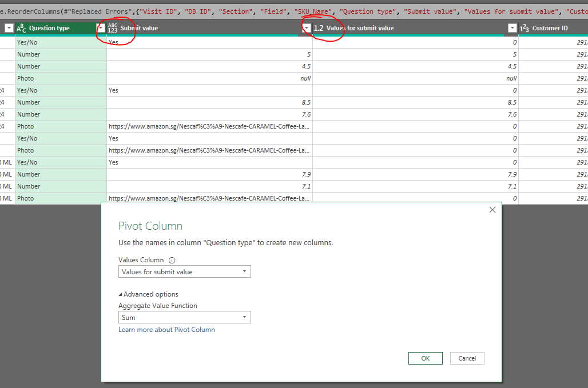The image size is (588, 388).
Task: Open the Values Column combo box
Action: coord(185,271)
